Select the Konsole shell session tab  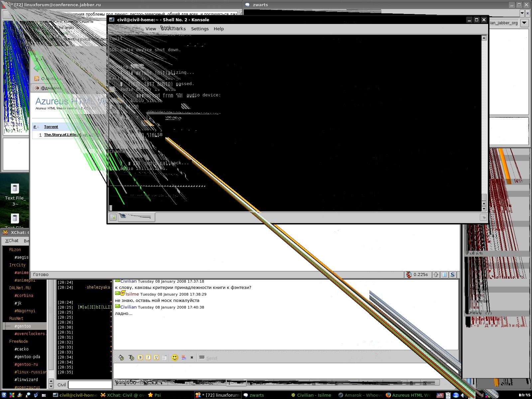coord(136,217)
